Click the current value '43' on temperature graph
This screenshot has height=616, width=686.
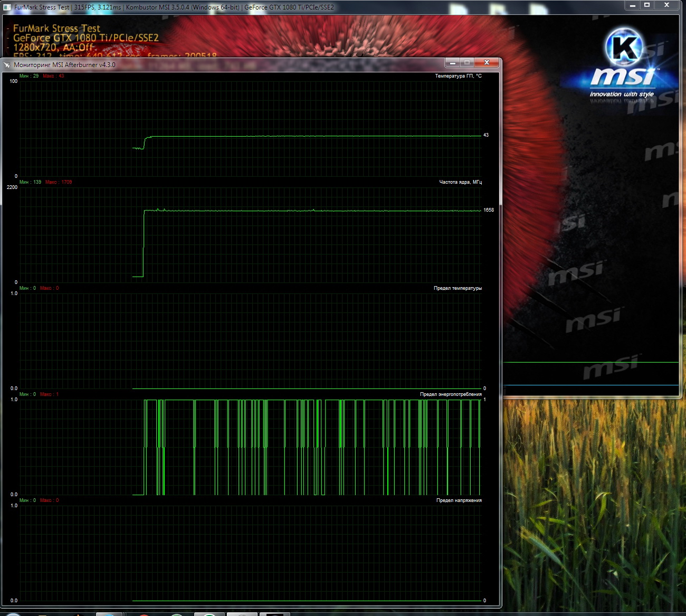click(x=486, y=135)
